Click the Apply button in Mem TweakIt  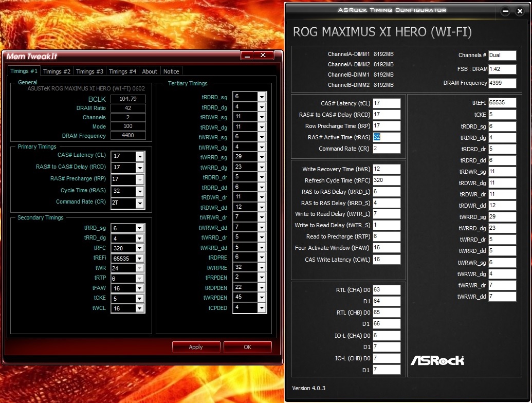[x=196, y=346]
